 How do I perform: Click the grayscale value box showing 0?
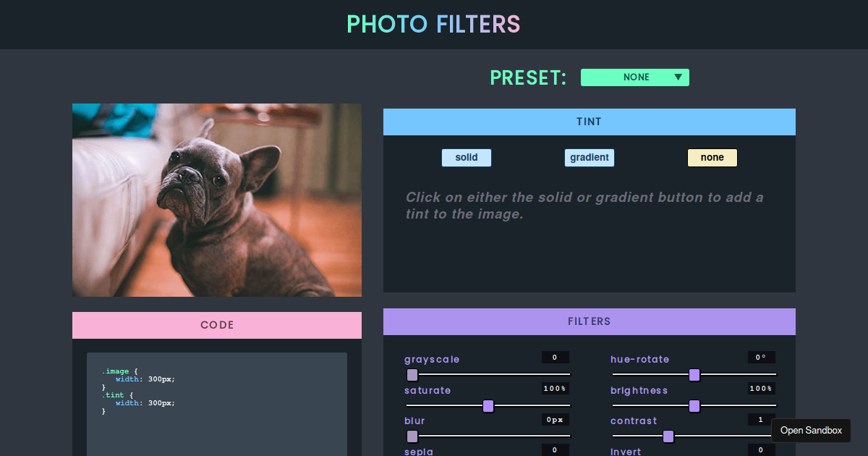tap(556, 358)
